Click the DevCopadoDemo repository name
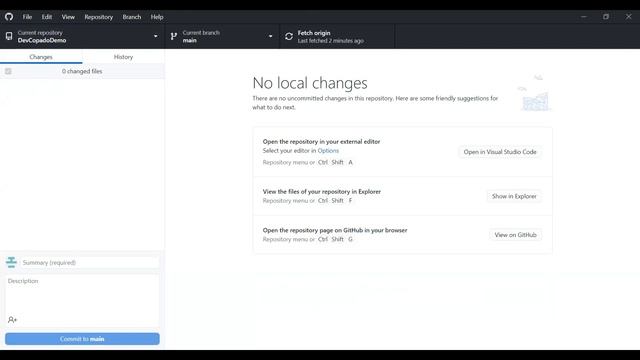The width and height of the screenshot is (640, 360). pyautogui.click(x=42, y=40)
